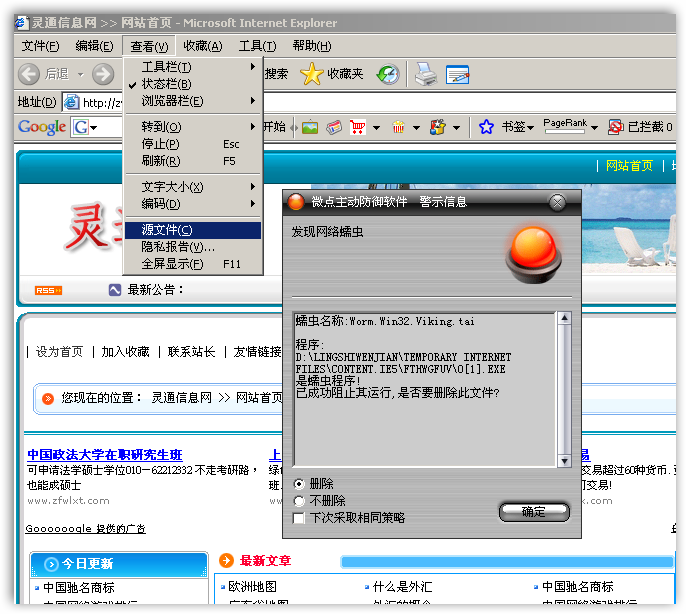The width and height of the screenshot is (687, 615).
Task: Click the 设为首页 link
Action: [x=59, y=352]
